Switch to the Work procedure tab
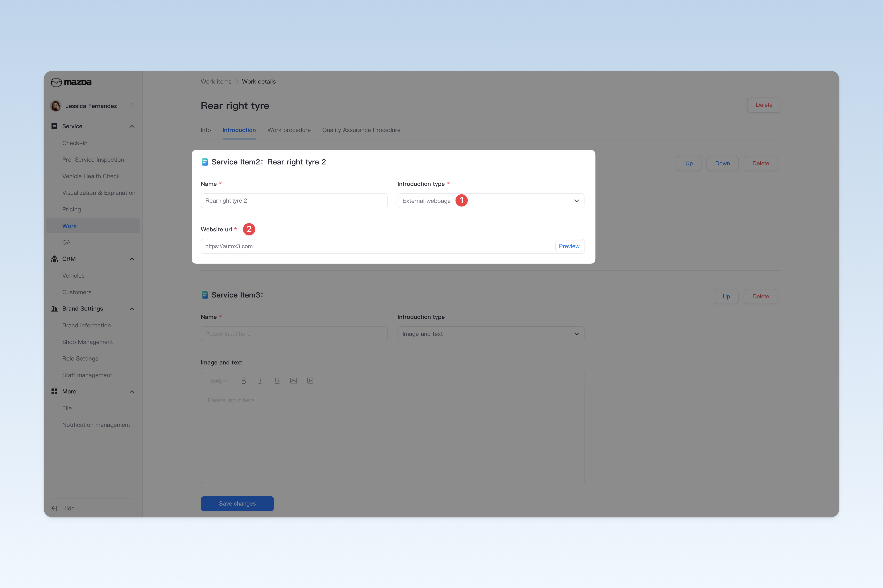 pyautogui.click(x=289, y=130)
